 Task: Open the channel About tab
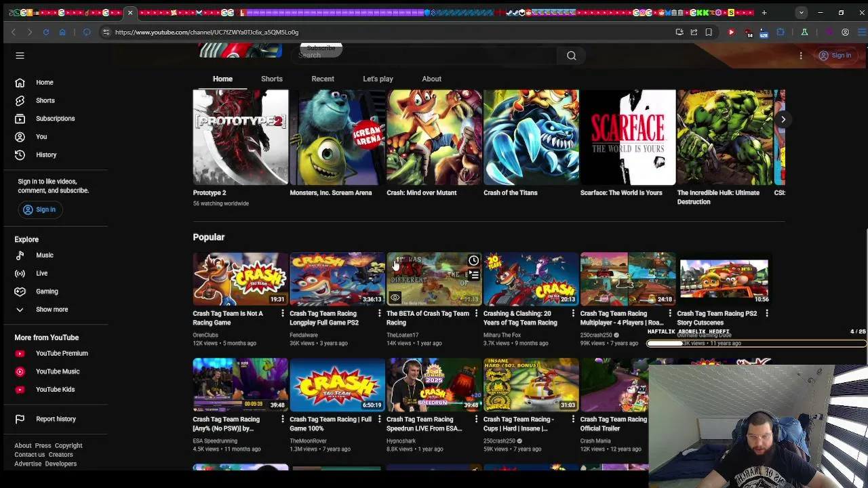pos(431,79)
